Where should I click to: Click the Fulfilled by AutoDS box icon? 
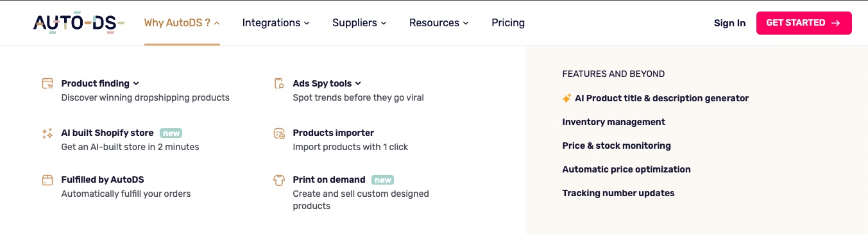click(x=47, y=180)
